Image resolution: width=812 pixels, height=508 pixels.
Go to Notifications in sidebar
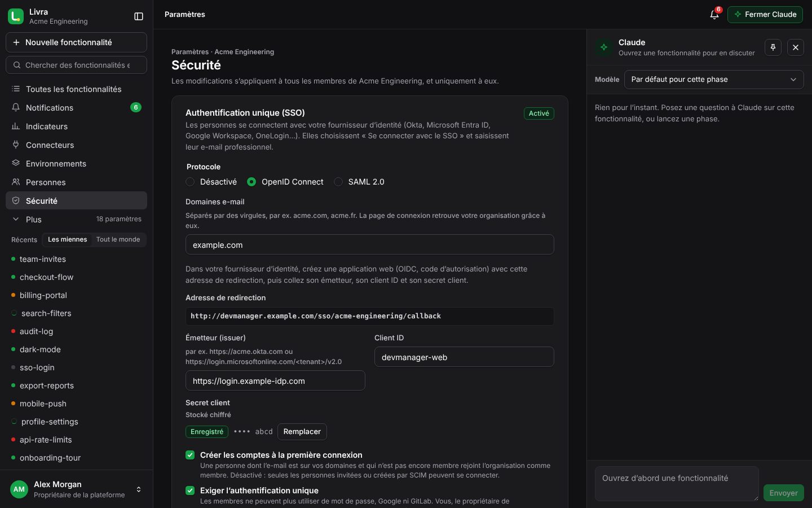click(76, 108)
